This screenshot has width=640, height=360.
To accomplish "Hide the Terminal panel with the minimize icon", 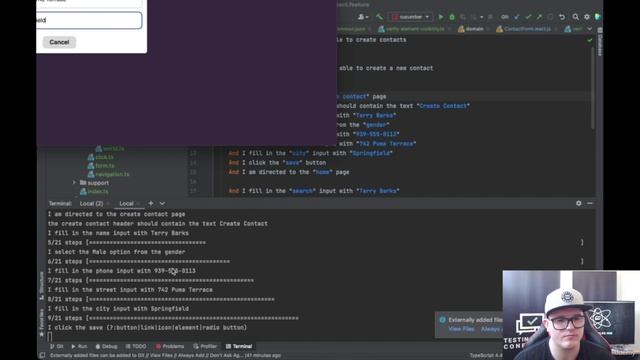I will click(590, 203).
